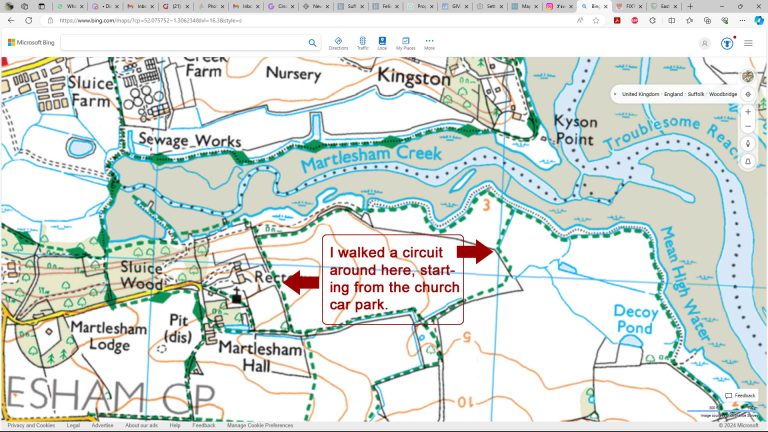Open My Places panel
Viewport: 768px width, 432px height.
405,43
